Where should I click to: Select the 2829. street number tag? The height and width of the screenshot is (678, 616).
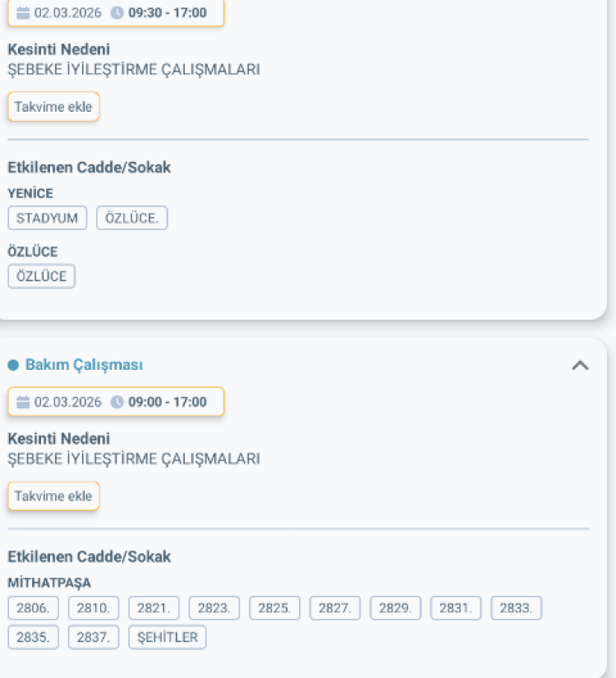[x=395, y=608]
